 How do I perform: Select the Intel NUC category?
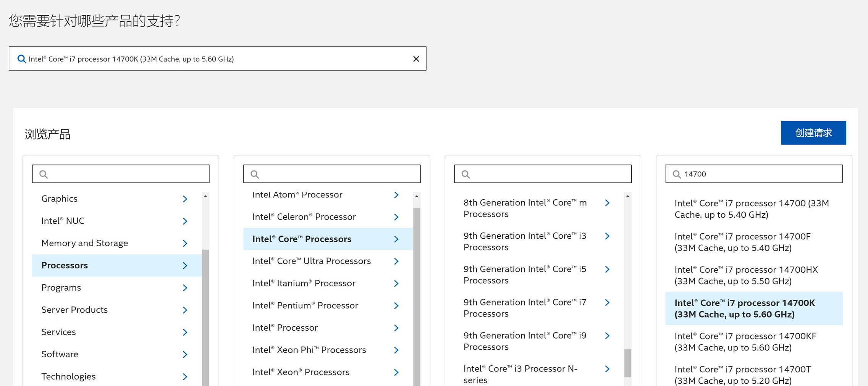(116, 221)
